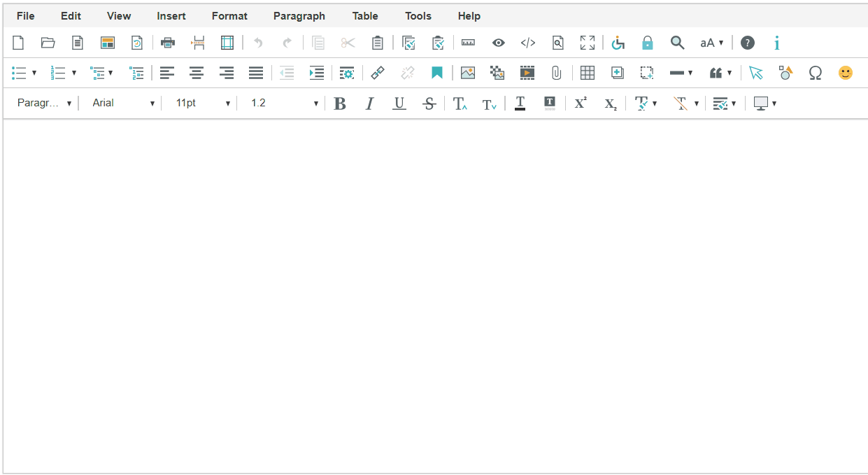
Task: Open the Tools menu
Action: coord(418,15)
